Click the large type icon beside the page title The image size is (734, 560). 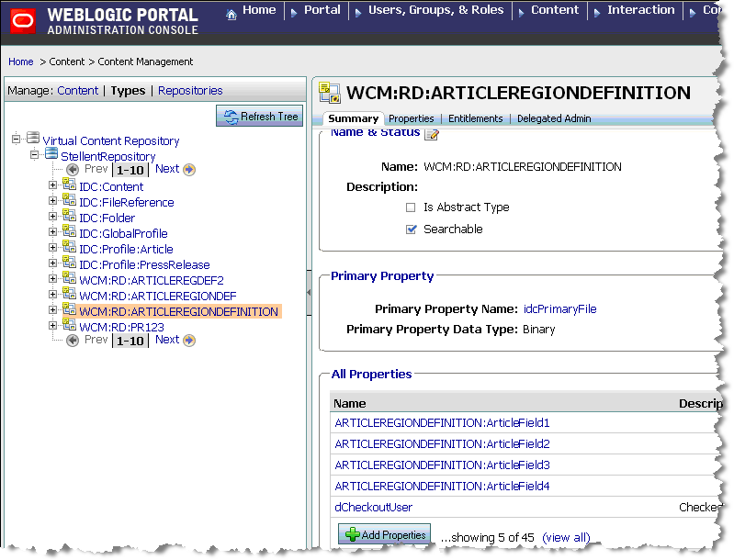point(330,93)
